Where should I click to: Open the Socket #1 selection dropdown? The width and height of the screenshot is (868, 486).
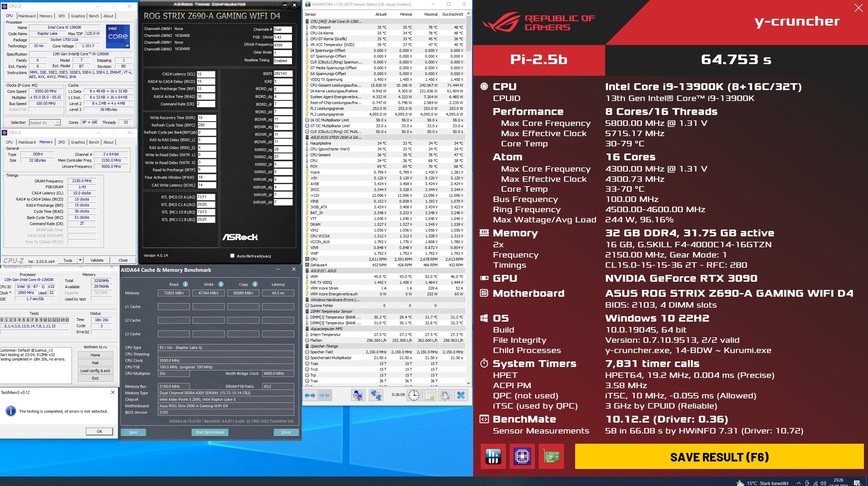click(45, 122)
